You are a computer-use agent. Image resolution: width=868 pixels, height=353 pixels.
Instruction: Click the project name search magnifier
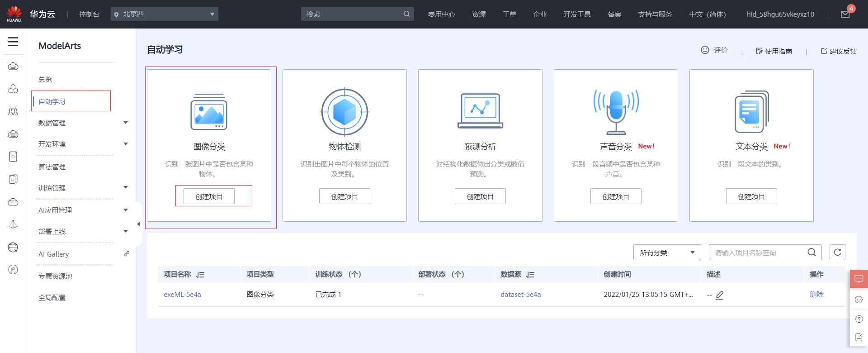coord(811,252)
